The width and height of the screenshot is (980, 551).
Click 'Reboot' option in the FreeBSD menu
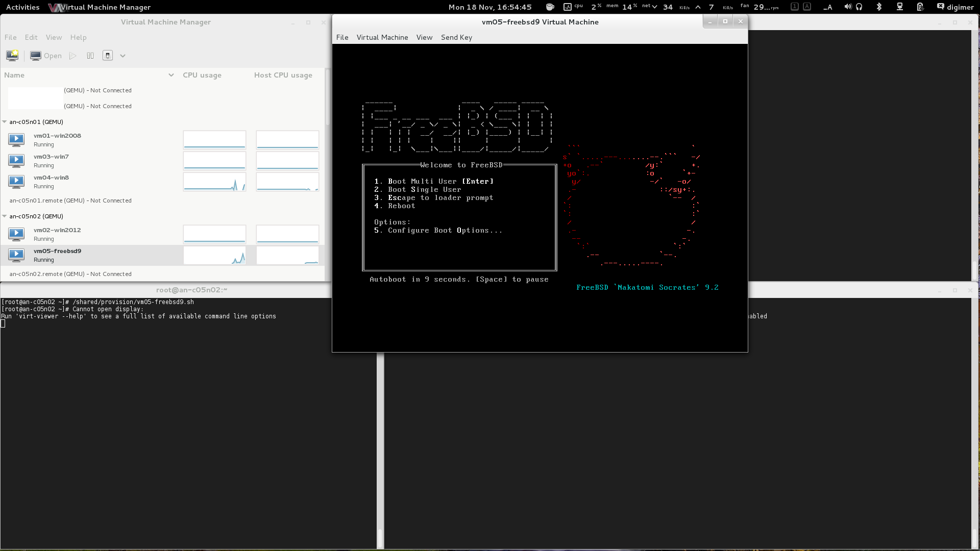(395, 206)
